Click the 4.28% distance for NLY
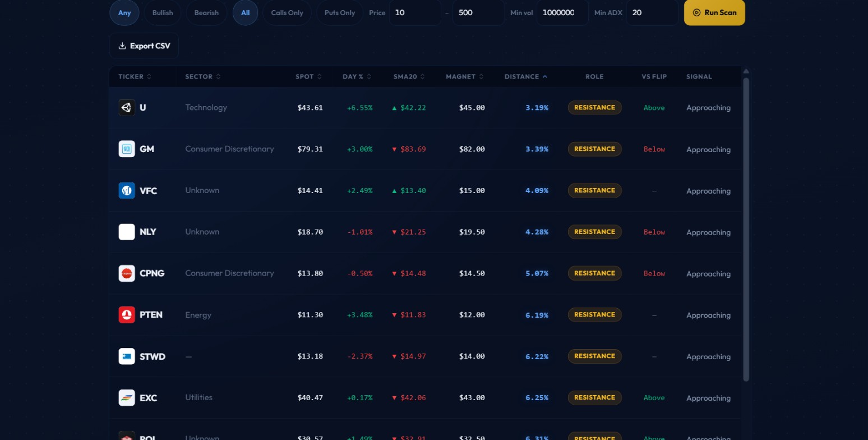Screen dimensions: 868x440 click(x=537, y=232)
